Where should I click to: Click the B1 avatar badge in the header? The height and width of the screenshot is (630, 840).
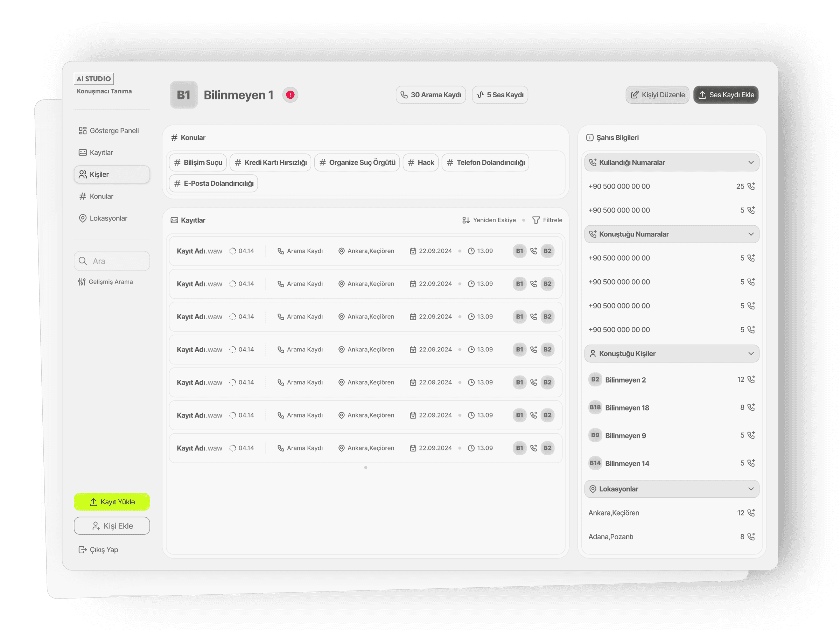(183, 94)
